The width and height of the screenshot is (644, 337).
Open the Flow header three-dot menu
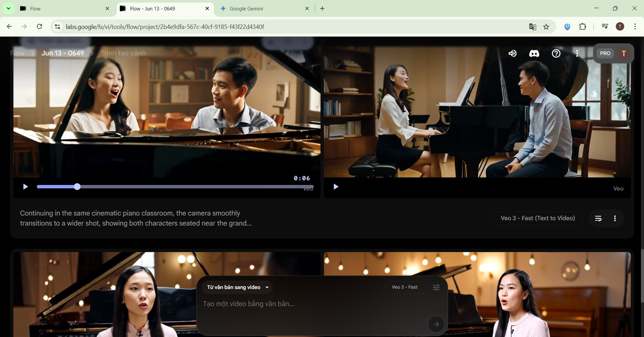(577, 54)
